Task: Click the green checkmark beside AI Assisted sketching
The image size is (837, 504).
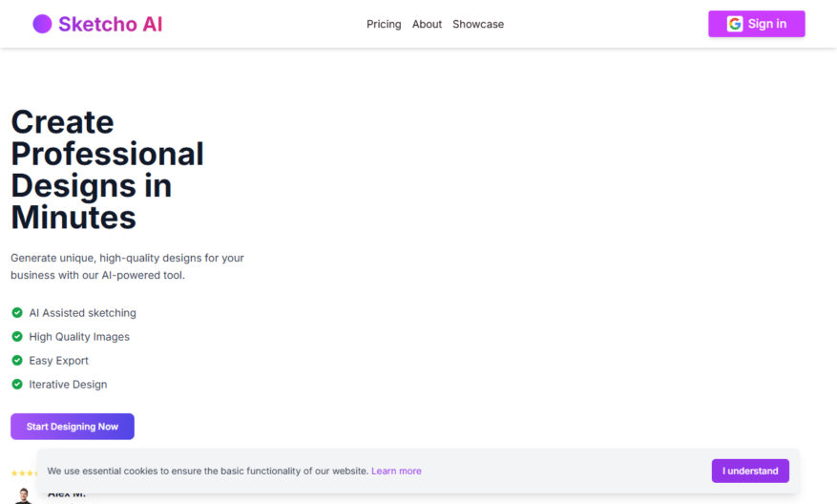Action: coord(17,313)
